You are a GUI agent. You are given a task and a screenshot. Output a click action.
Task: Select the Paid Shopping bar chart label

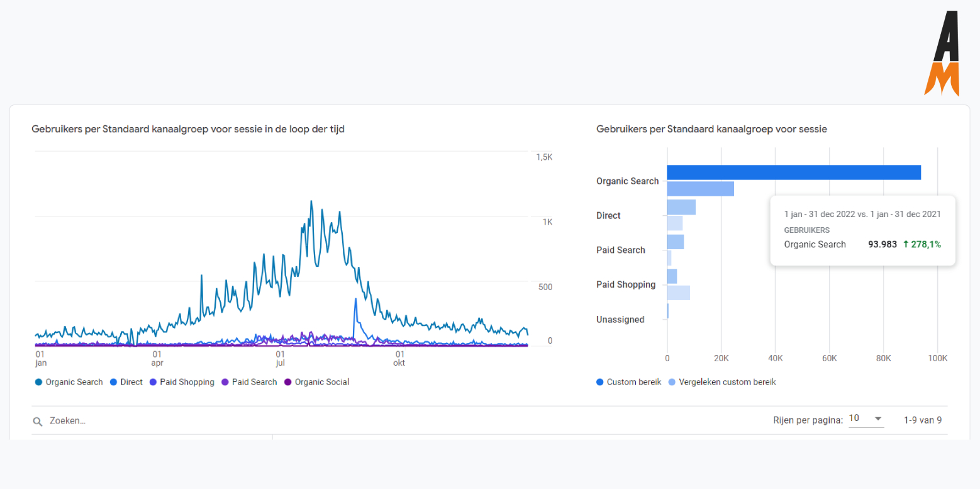626,285
